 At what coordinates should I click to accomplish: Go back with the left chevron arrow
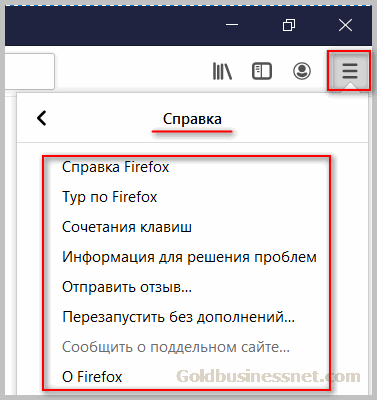pyautogui.click(x=42, y=118)
